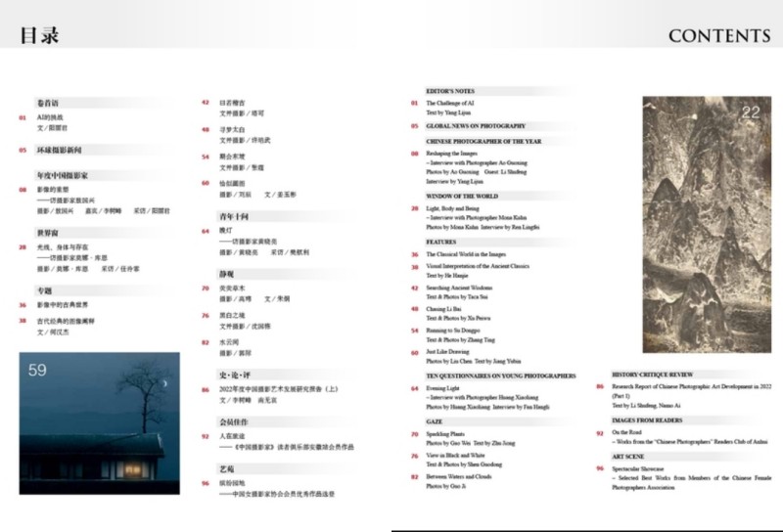Open 'Spectacular Showcase' in Art Scene

643,468
